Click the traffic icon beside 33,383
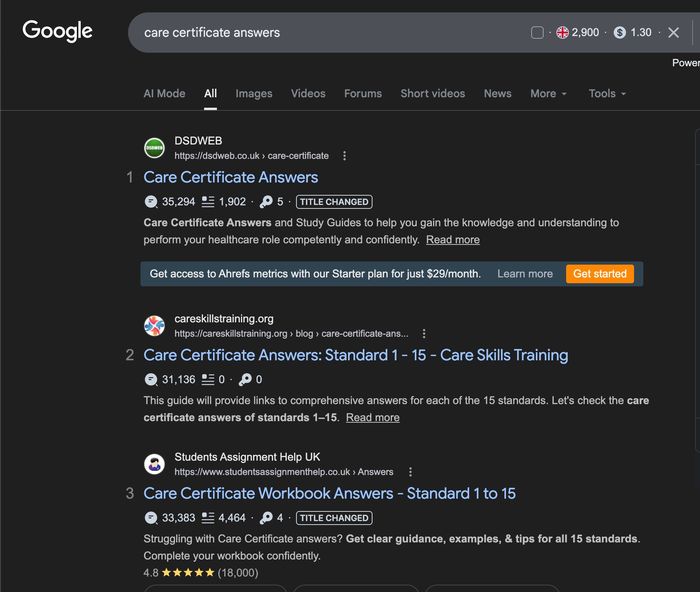 [151, 518]
